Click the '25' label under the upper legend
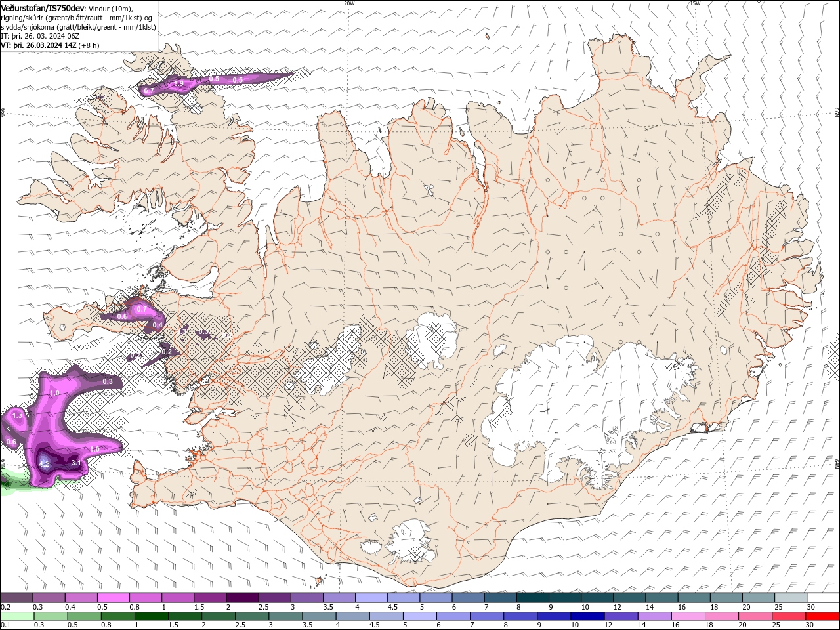This screenshot has width=840, height=630. pyautogui.click(x=778, y=607)
